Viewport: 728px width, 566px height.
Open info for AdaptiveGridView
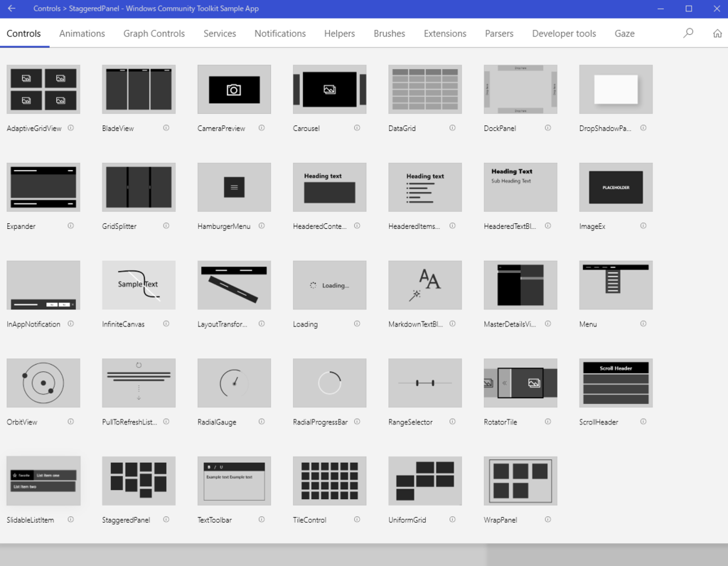click(70, 128)
